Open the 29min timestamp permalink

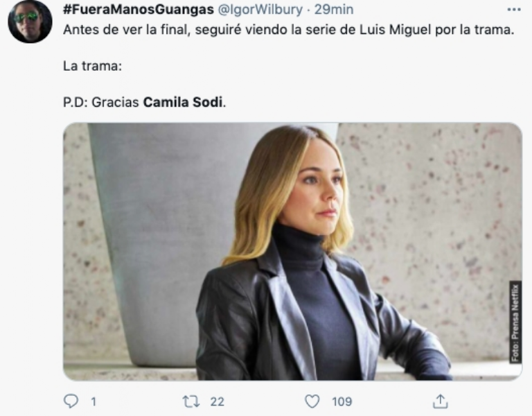tap(334, 10)
